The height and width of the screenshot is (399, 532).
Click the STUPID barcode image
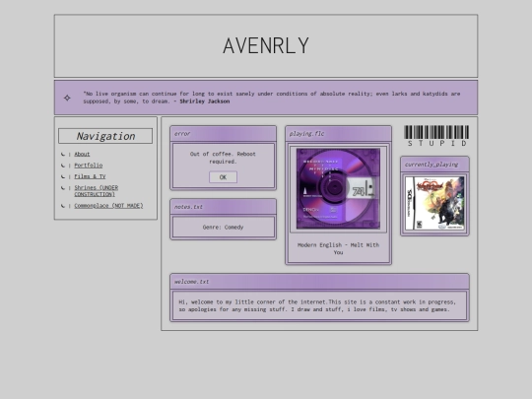(436, 136)
